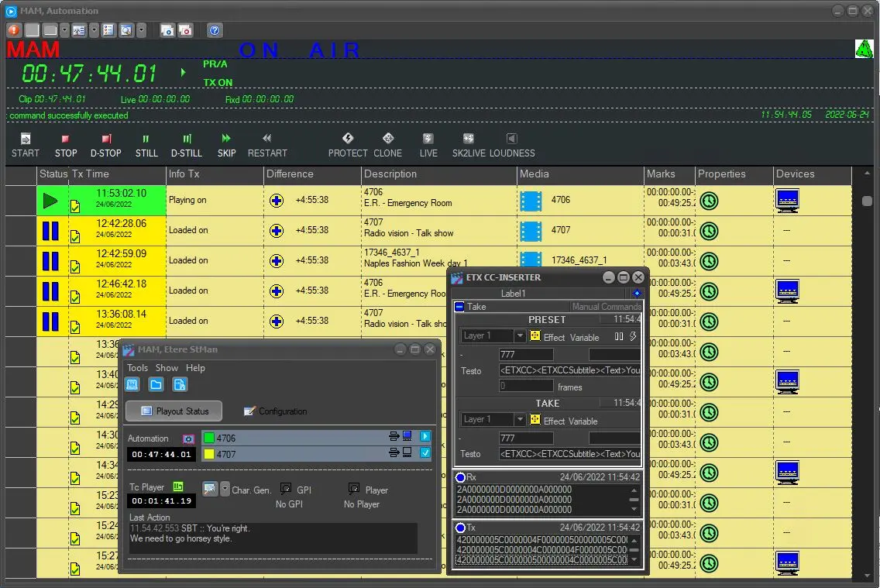The height and width of the screenshot is (588, 880).
Task: Click the LOUDNESS speaker icon
Action: tap(511, 139)
